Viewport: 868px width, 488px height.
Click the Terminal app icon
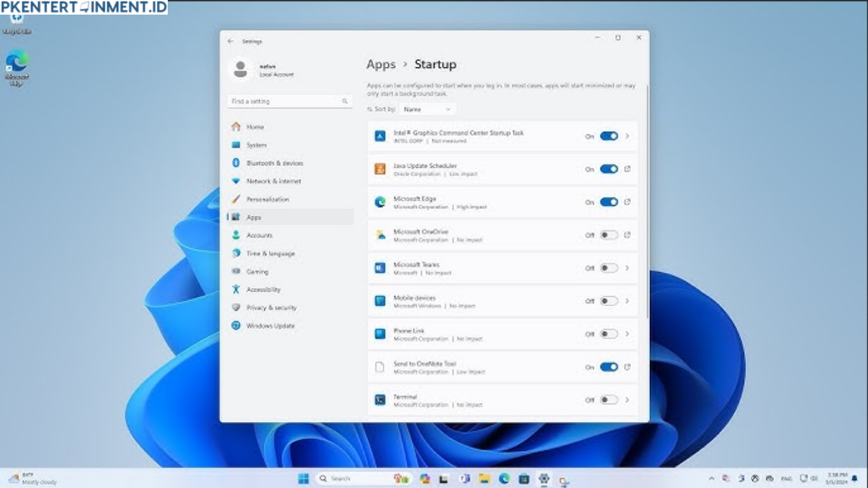(x=380, y=400)
